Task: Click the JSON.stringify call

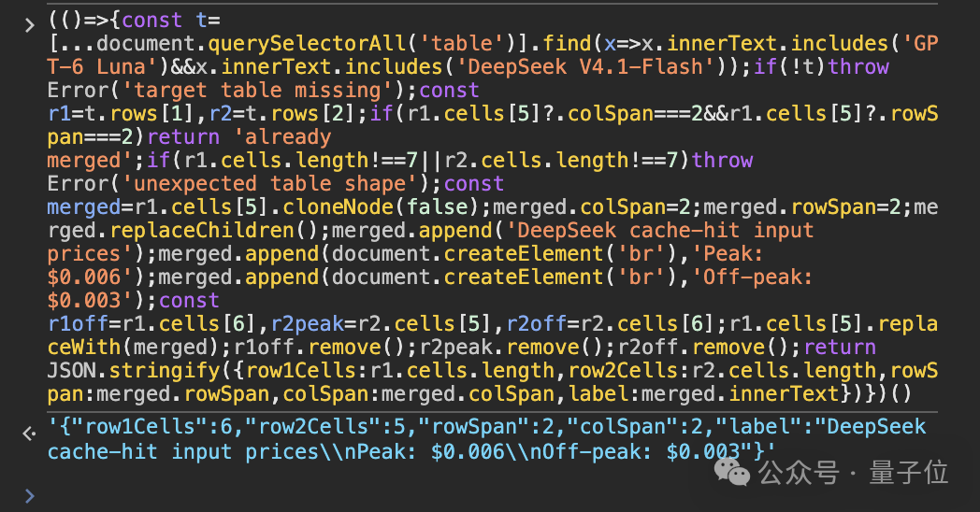Action: pyautogui.click(x=134, y=371)
